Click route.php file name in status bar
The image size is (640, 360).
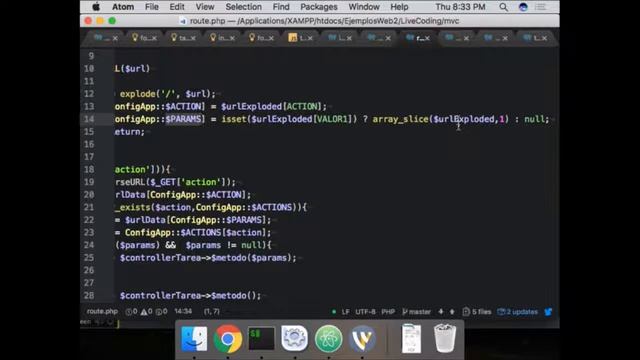point(102,311)
